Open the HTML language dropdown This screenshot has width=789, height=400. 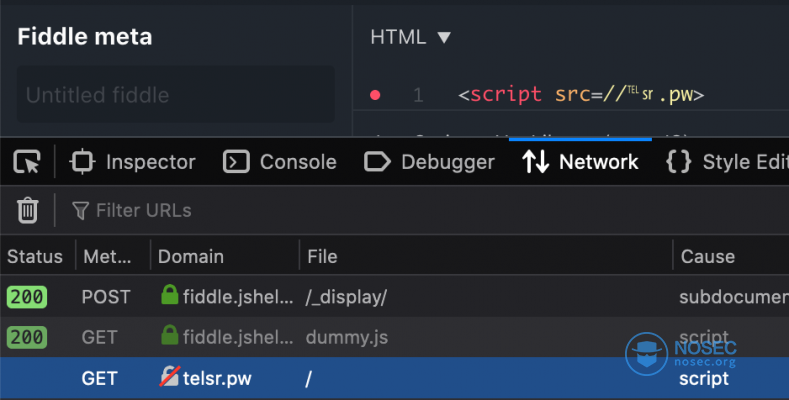(411, 37)
